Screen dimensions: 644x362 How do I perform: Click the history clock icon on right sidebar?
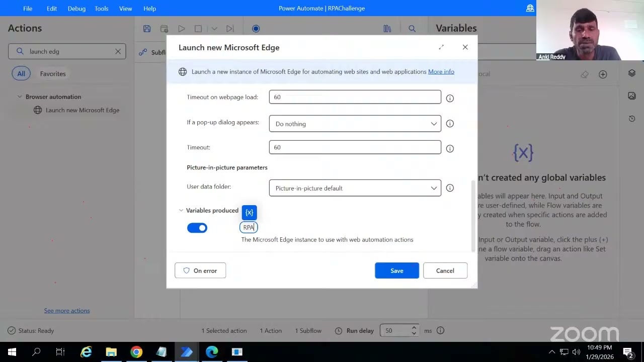pyautogui.click(x=632, y=119)
